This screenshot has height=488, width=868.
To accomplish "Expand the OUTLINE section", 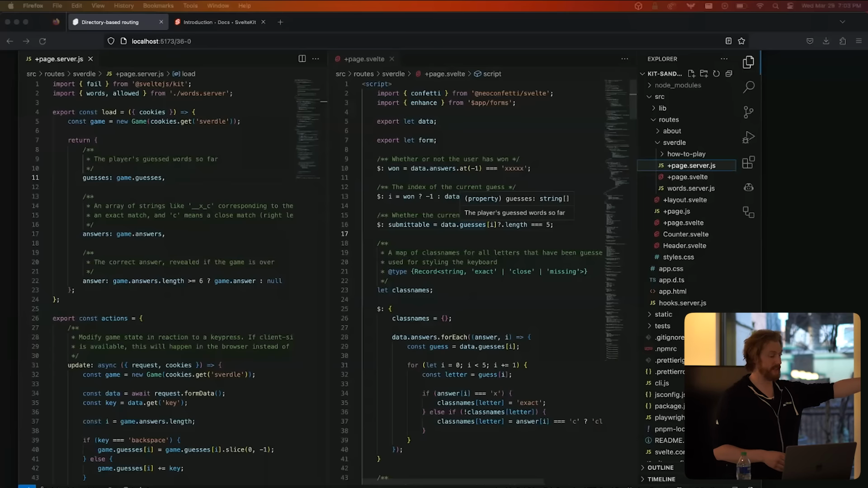I will coord(660,468).
